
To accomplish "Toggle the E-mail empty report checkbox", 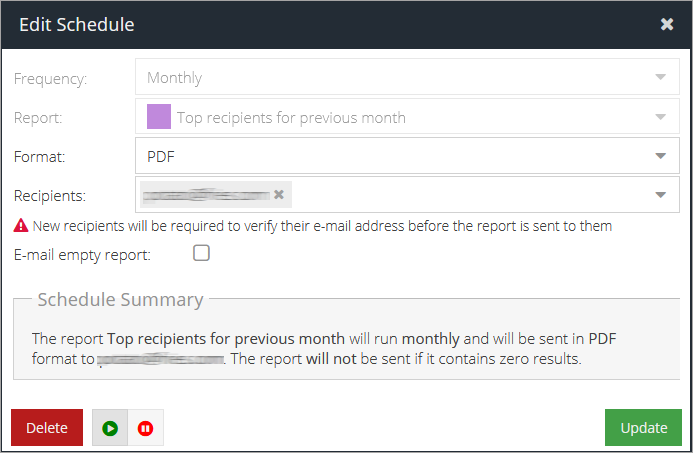I will click(x=201, y=254).
